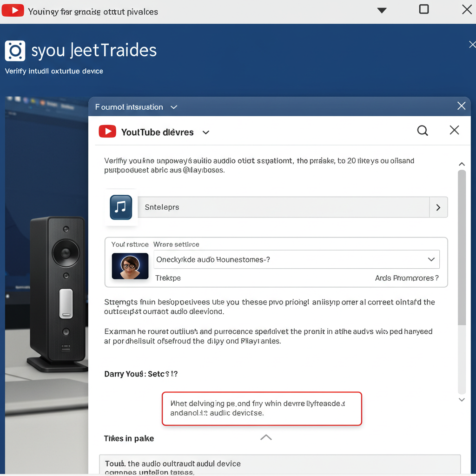Open the YouTube dlèvres dropdown chevron
476x476 pixels.
[206, 132]
